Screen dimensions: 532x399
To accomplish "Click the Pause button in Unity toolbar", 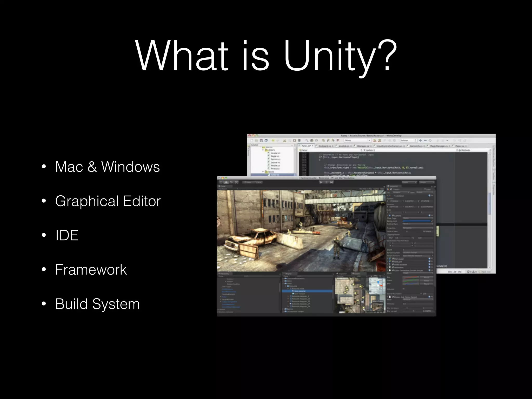I will 327,182.
